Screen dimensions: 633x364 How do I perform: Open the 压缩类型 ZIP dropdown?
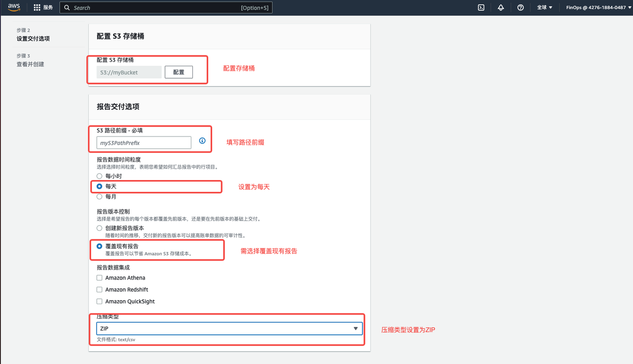pyautogui.click(x=229, y=328)
